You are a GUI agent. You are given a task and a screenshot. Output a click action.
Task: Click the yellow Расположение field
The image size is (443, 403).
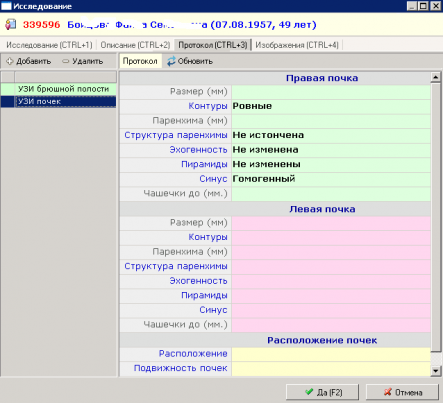click(x=331, y=354)
